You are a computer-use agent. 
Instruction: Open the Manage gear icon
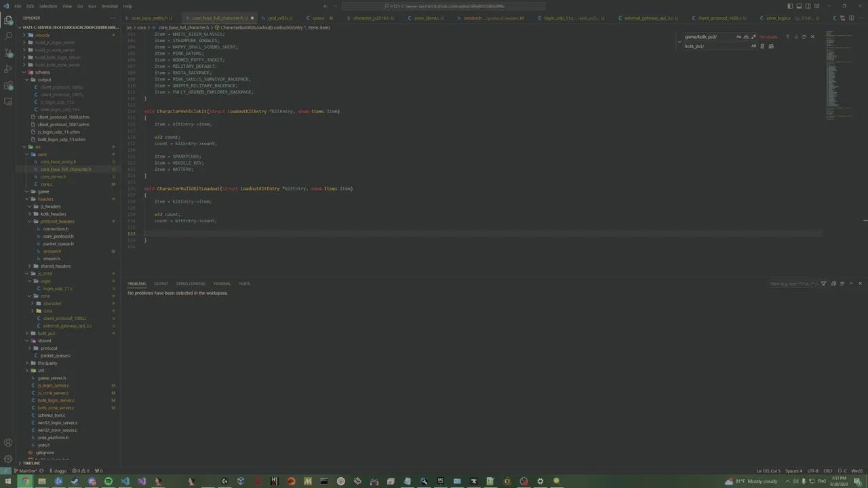(8, 459)
